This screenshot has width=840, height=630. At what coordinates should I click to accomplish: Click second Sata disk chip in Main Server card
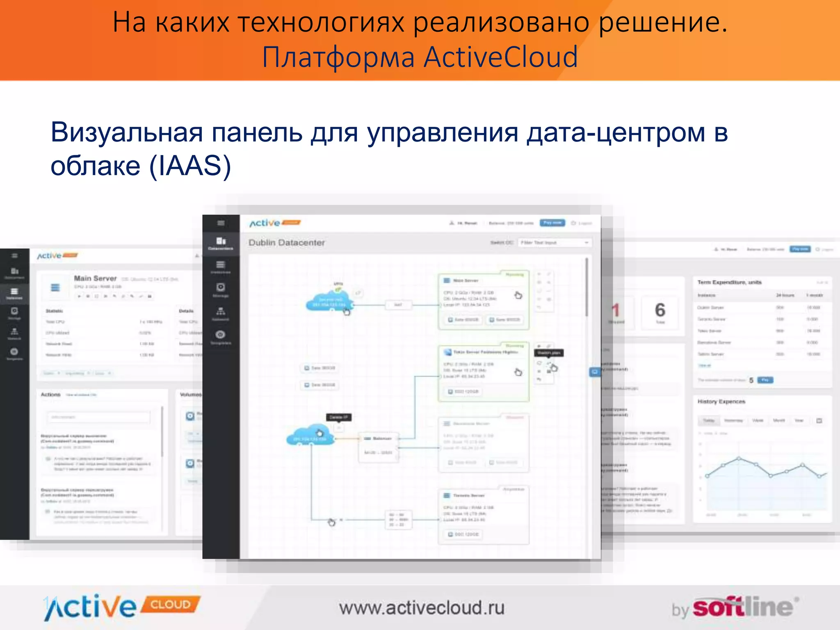(505, 320)
